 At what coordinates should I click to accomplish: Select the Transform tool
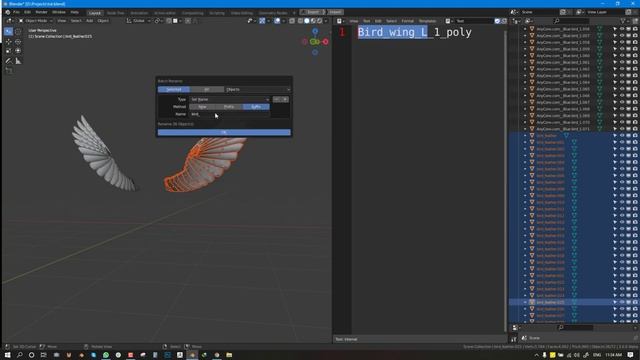coord(18,51)
